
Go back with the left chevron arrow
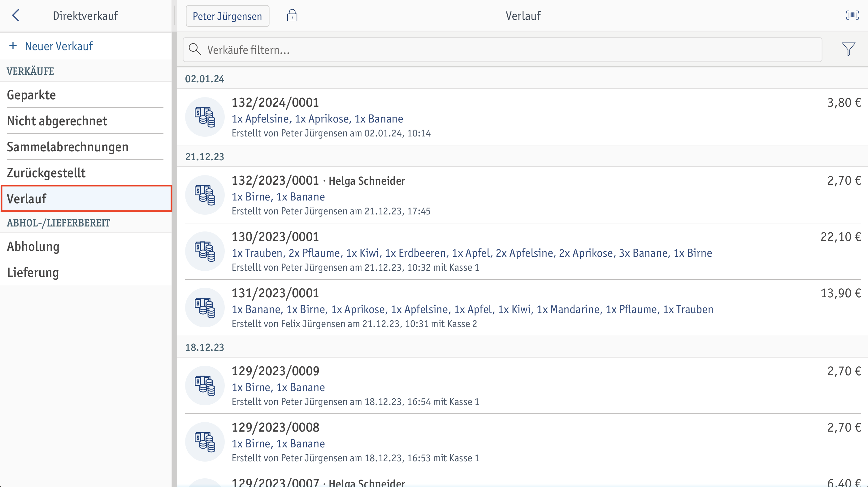(x=15, y=15)
